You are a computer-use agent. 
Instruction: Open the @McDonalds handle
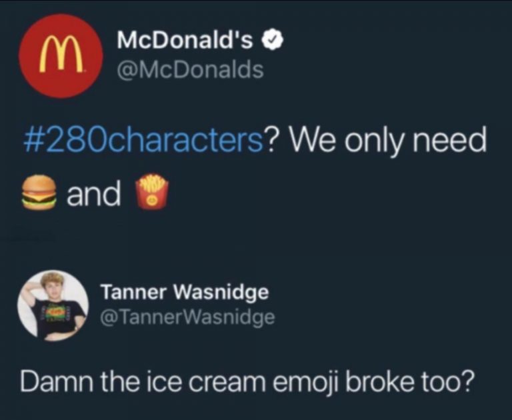191,69
